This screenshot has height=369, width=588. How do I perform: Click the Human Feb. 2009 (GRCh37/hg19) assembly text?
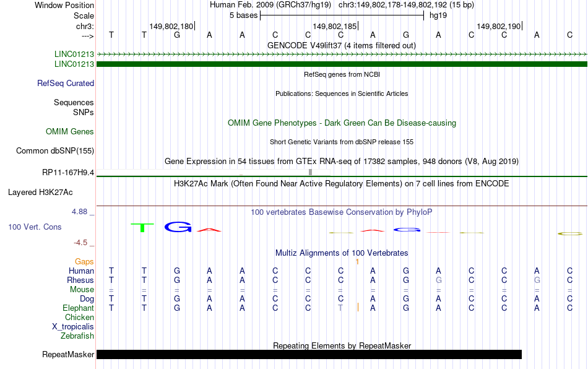coord(270,5)
